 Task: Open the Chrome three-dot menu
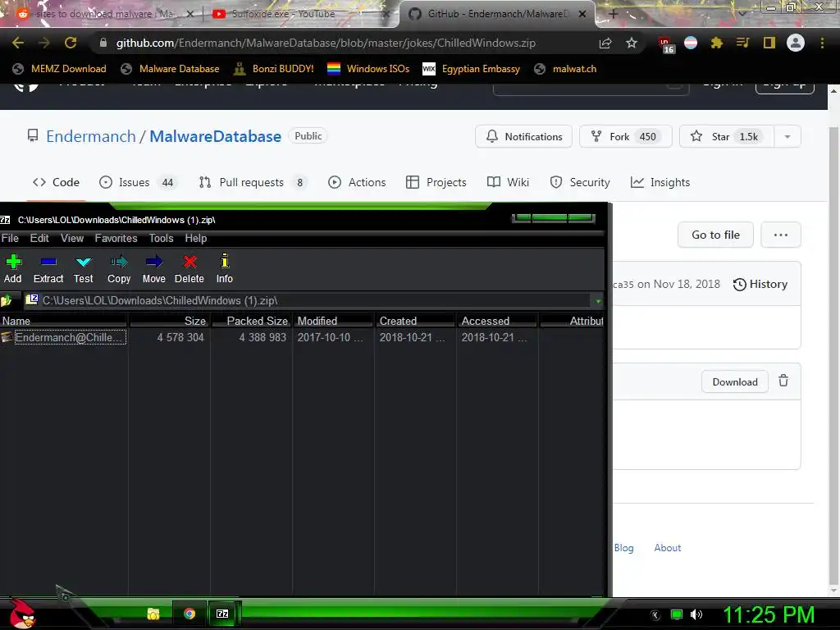click(822, 43)
